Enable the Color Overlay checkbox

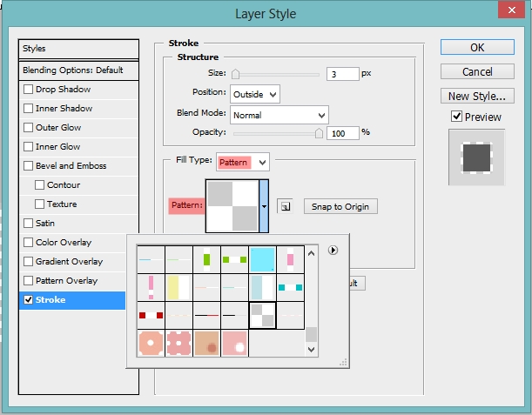(28, 243)
